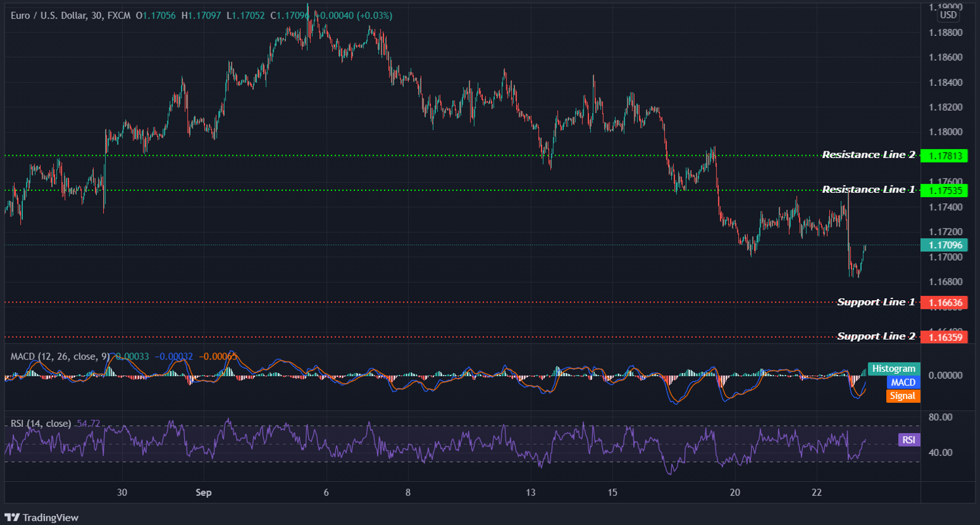Click the 1.18800 price axis value

pos(945,32)
